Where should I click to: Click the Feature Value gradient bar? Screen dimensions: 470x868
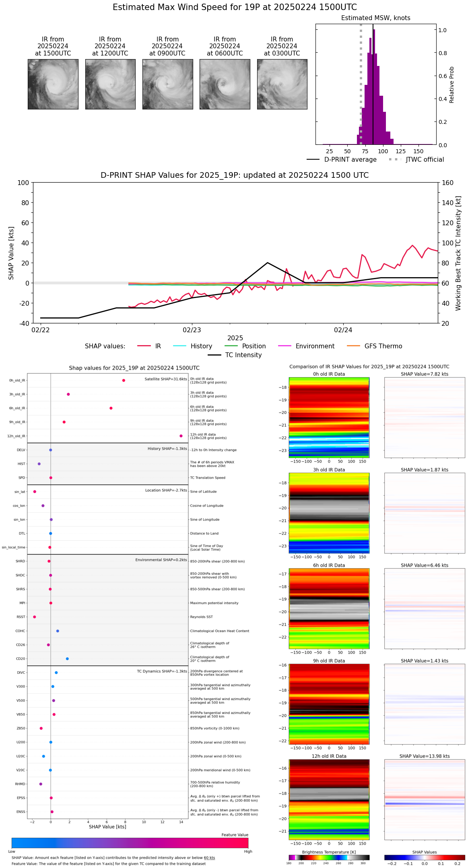(x=130, y=843)
